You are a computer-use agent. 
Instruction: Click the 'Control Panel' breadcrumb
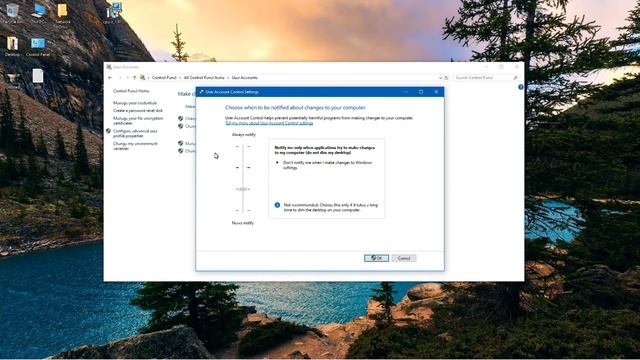[x=164, y=78]
